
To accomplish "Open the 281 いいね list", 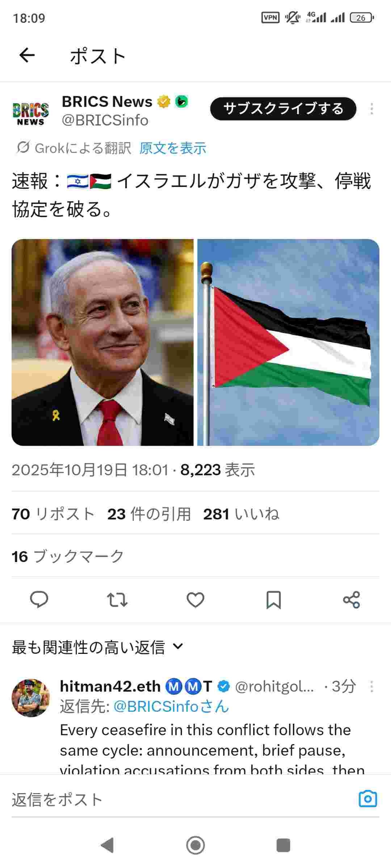I will [241, 514].
